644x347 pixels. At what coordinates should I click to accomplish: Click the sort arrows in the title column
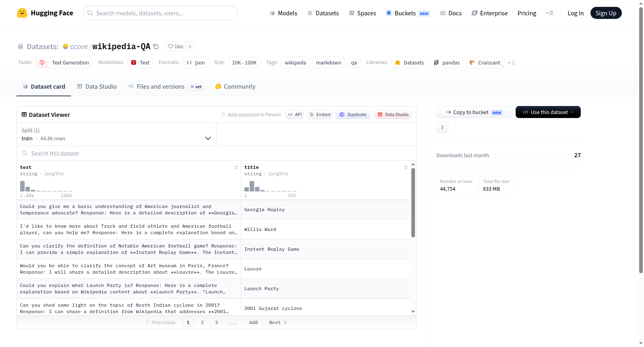tap(406, 167)
